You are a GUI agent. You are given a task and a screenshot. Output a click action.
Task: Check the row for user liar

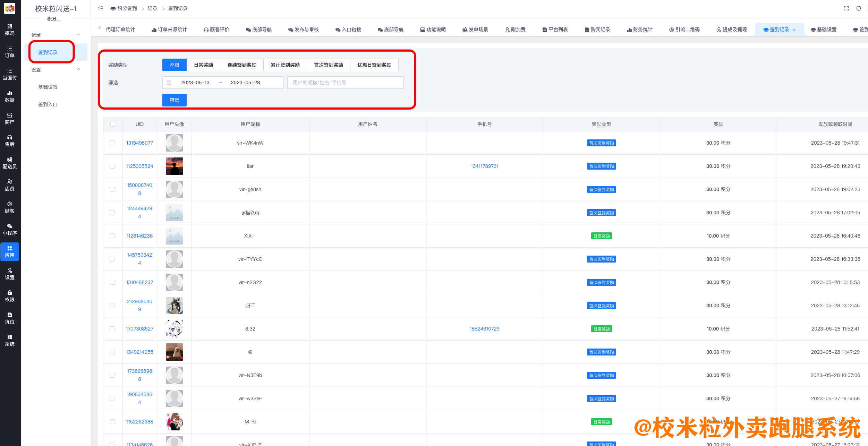tap(112, 166)
